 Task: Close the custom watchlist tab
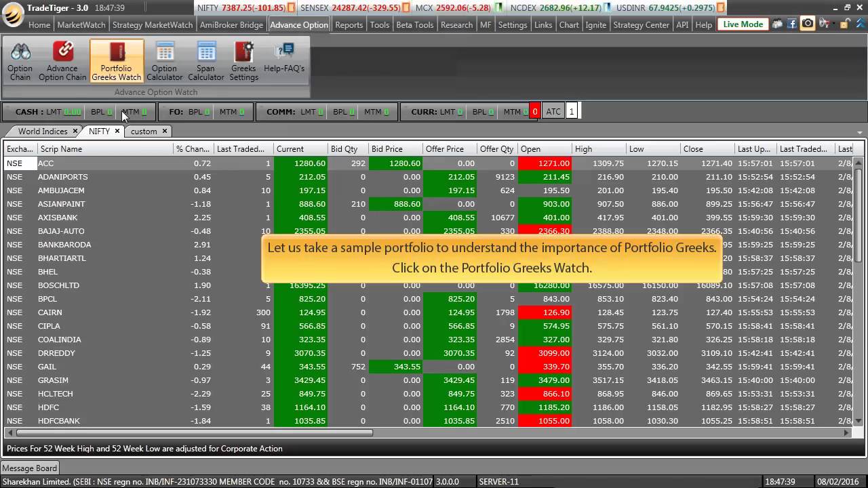(164, 131)
